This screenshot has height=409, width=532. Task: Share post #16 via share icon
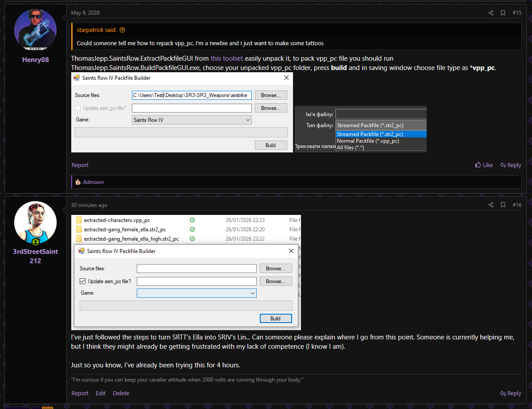point(491,205)
